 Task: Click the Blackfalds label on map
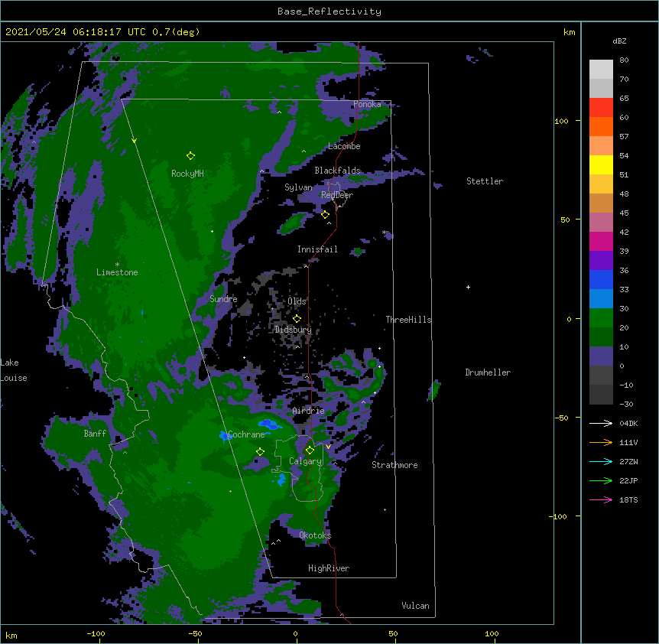pyautogui.click(x=337, y=171)
